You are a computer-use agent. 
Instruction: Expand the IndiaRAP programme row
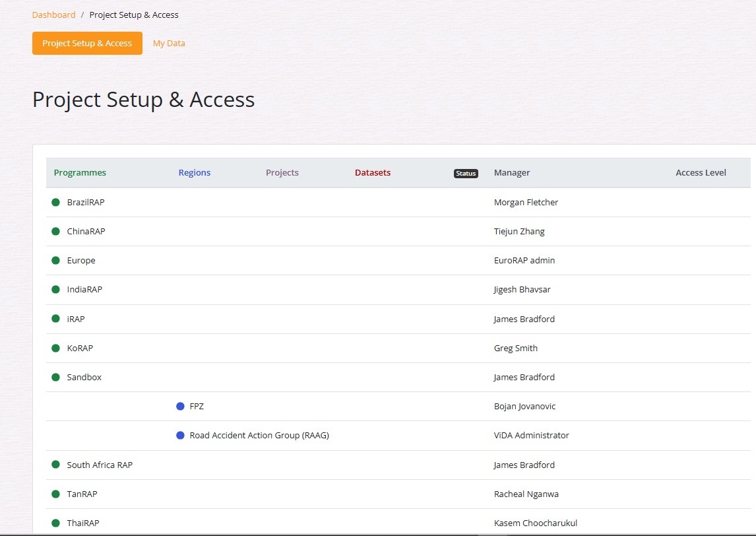(84, 290)
